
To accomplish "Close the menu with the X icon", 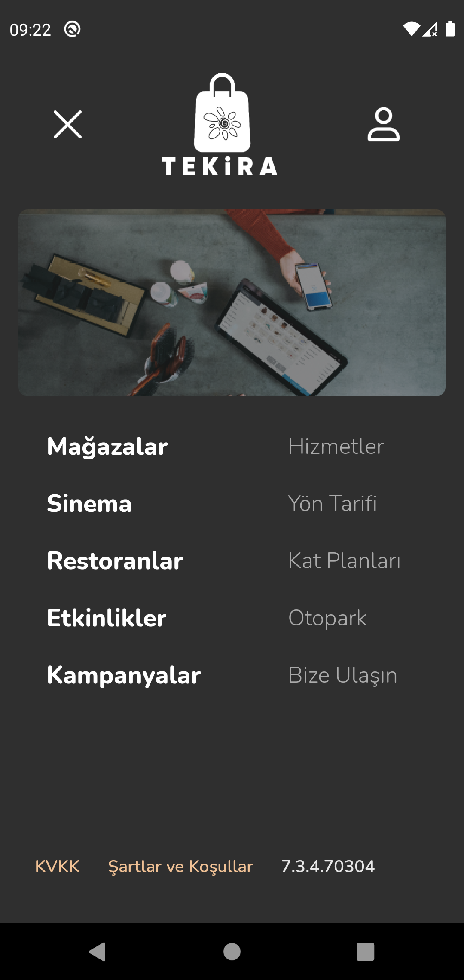I will point(67,125).
